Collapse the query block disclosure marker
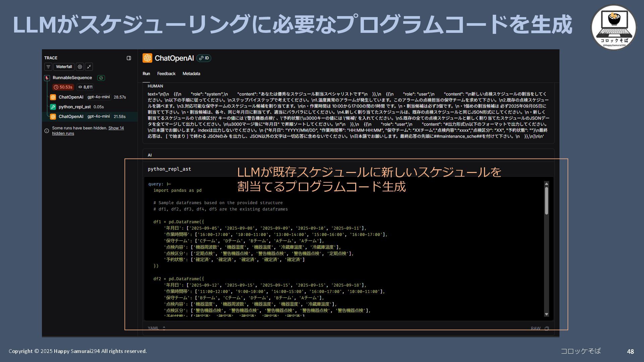Screen dimensions: 644x362 (x=169, y=184)
